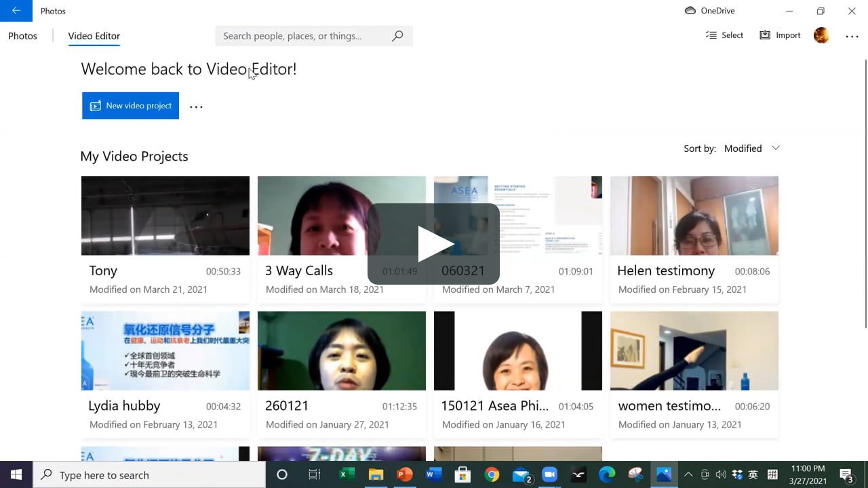Open the volume speaker tray icon
This screenshot has height=488, width=868.
pyautogui.click(x=721, y=474)
